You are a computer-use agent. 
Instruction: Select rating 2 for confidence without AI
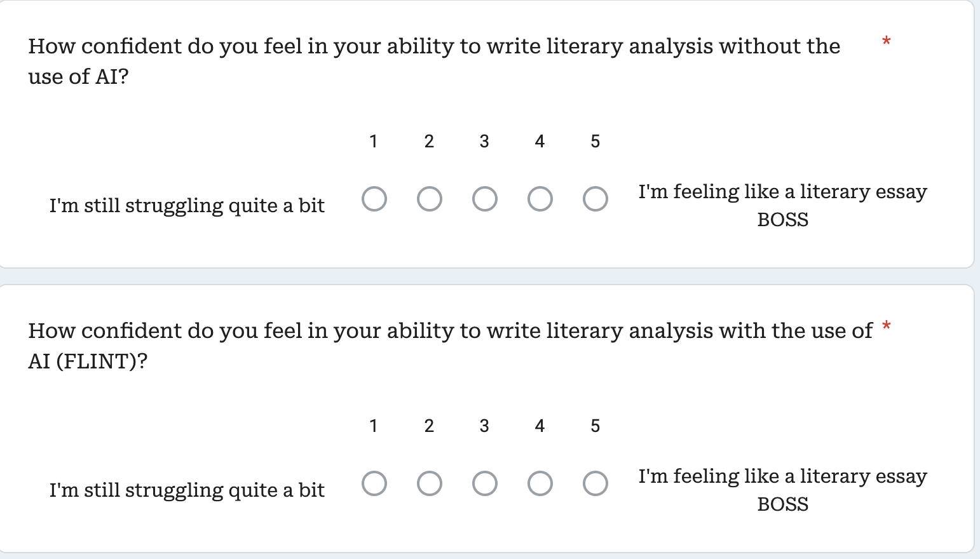point(430,199)
